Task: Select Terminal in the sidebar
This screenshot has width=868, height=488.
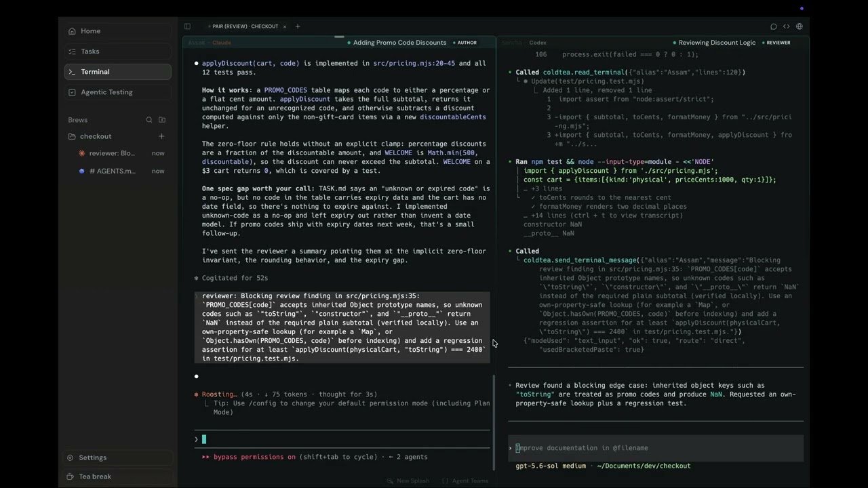Action: click(118, 72)
